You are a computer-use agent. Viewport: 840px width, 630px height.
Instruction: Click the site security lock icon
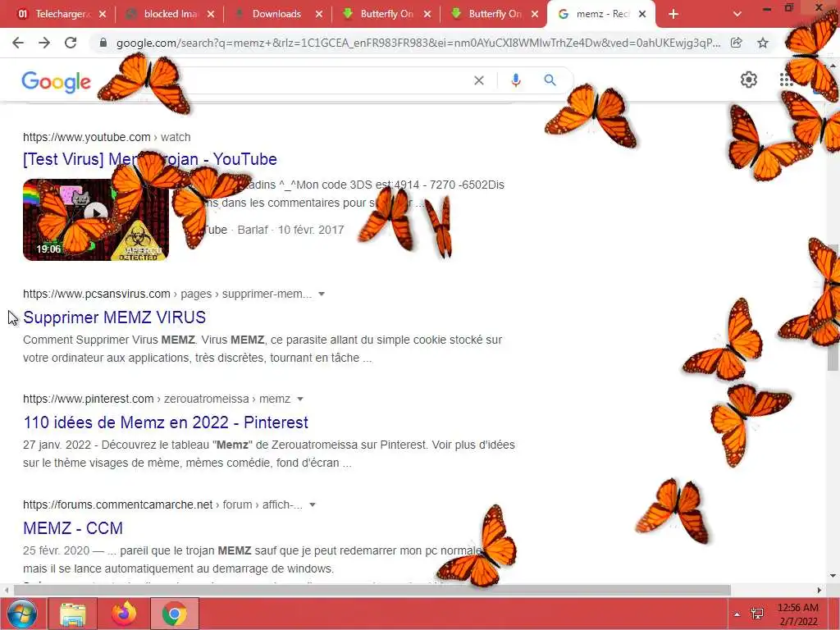(x=103, y=43)
